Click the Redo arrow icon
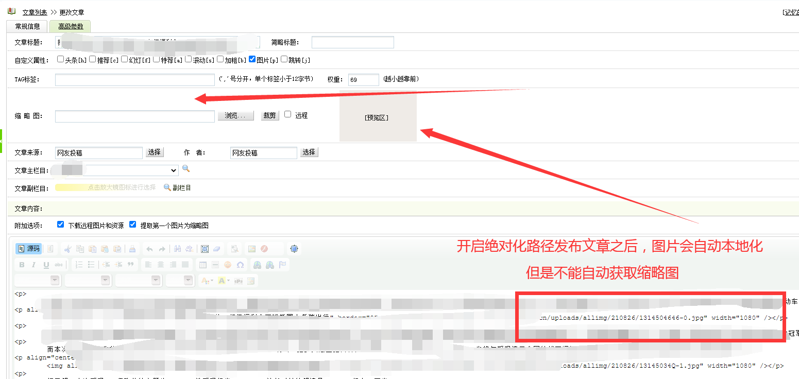The width and height of the screenshot is (799, 379). 162,249
